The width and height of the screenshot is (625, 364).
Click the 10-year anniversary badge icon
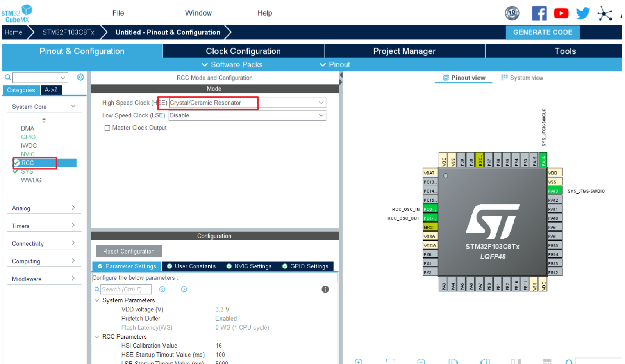point(512,13)
